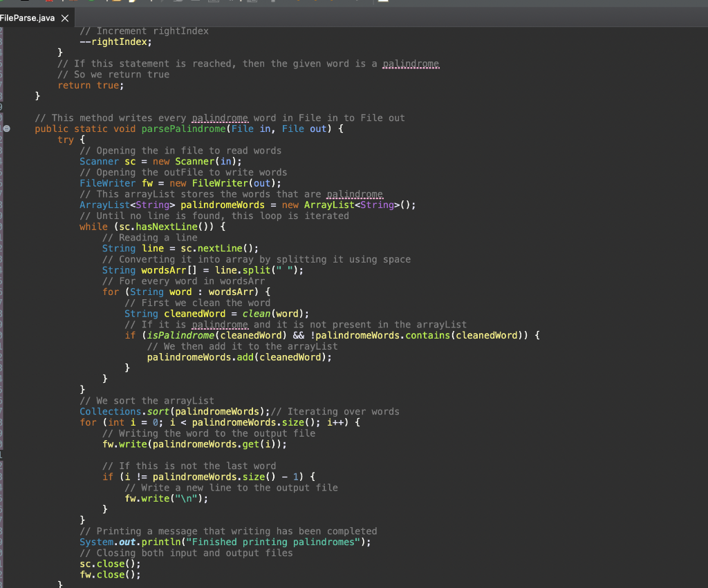Image resolution: width=708 pixels, height=588 pixels.
Task: Place cursor on the --rightIndex; statement
Action: (x=115, y=41)
